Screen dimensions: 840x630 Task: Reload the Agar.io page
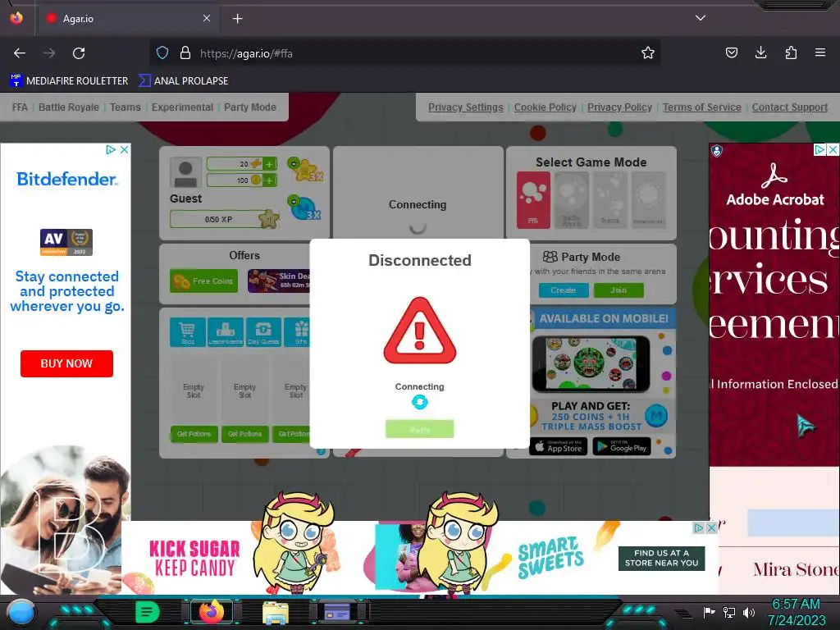point(79,53)
